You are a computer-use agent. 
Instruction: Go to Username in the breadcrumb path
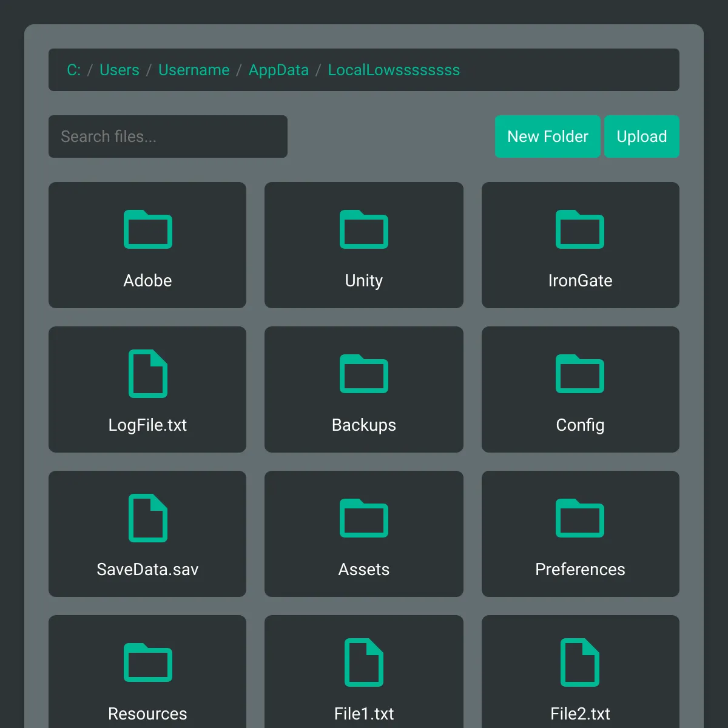tap(194, 70)
